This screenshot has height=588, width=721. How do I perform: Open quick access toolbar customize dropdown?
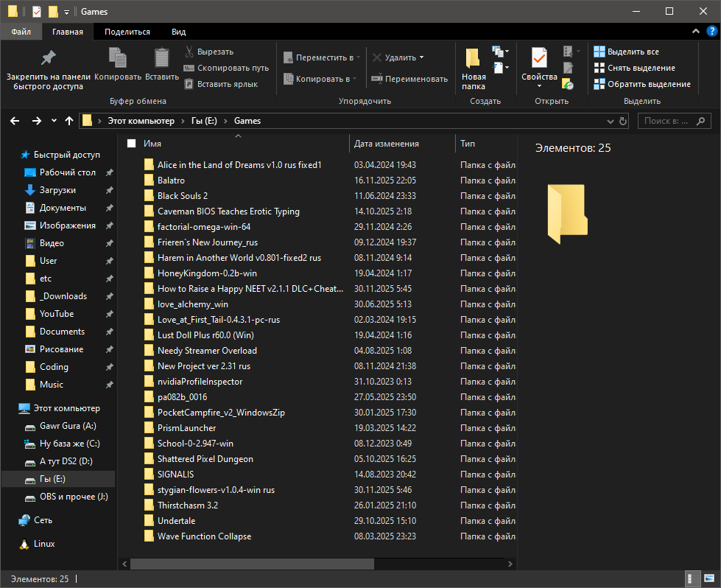point(67,12)
